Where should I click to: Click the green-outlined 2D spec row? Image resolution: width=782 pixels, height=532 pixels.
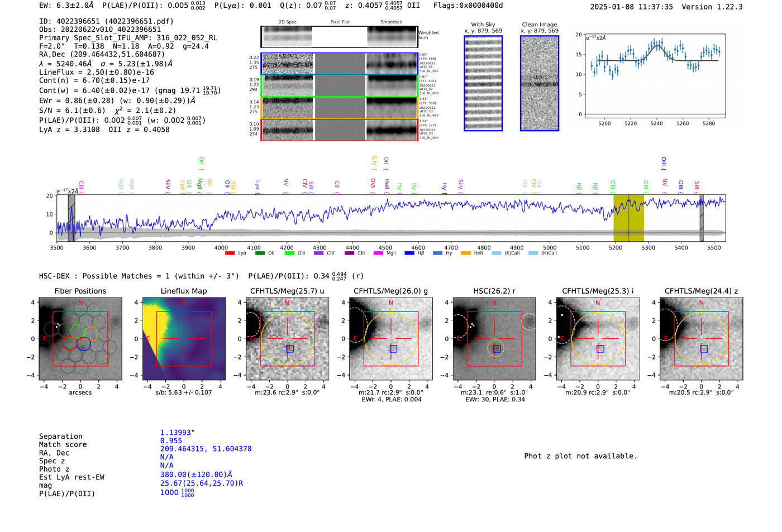[339, 86]
